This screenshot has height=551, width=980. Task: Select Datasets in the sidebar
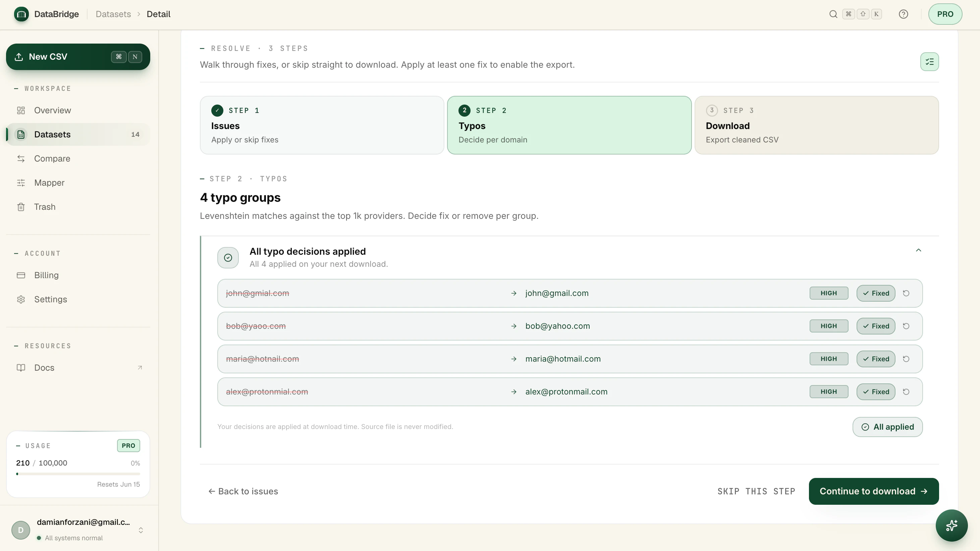click(78, 134)
